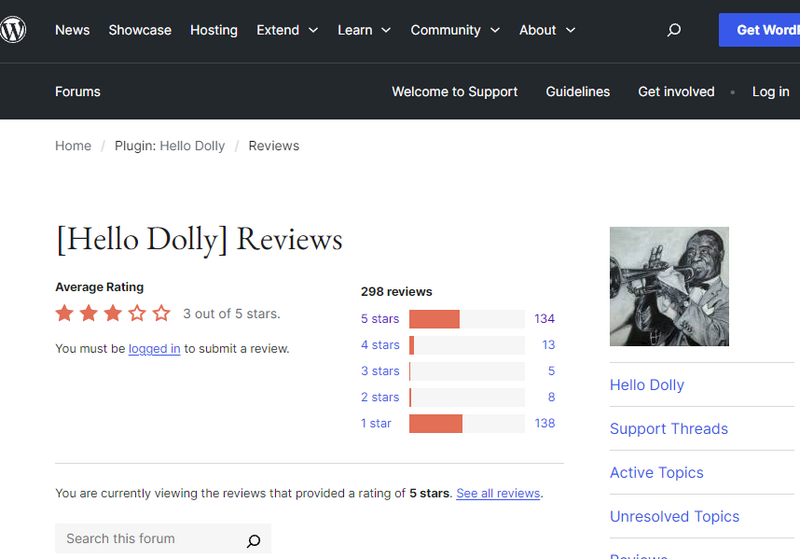Open the Learn menu label
The width and height of the screenshot is (800, 559).
355,30
